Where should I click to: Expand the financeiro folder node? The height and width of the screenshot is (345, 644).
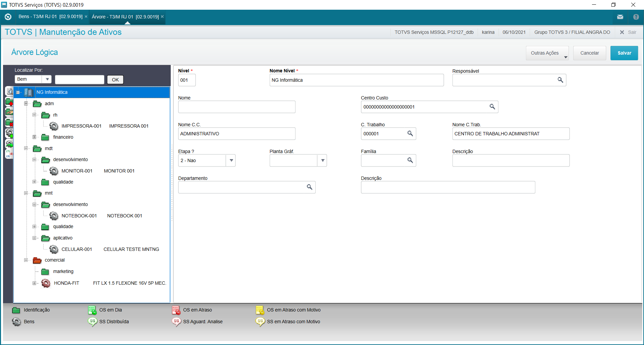(34, 137)
